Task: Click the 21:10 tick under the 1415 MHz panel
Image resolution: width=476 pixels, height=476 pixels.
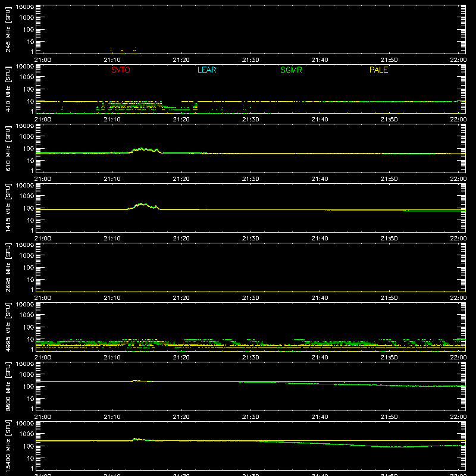Action: [112, 239]
